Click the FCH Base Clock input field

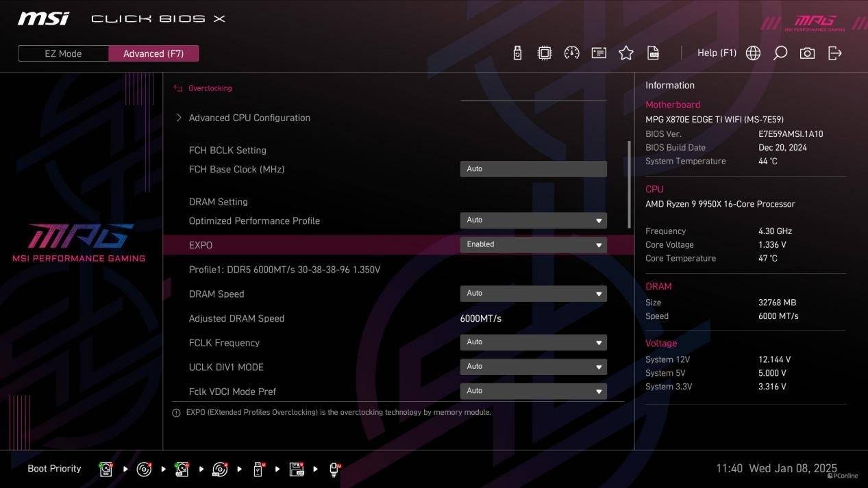[x=533, y=169]
